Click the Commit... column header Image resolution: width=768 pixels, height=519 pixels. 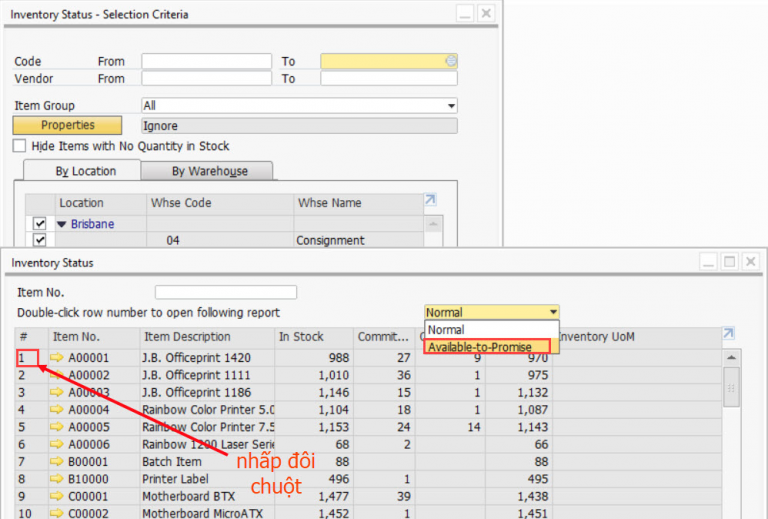click(x=384, y=337)
